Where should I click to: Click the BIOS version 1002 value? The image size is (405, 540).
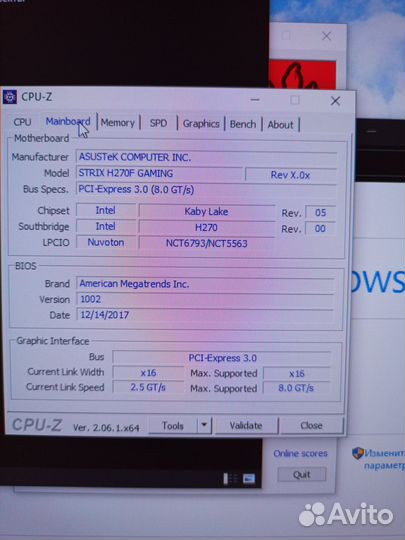[90, 299]
